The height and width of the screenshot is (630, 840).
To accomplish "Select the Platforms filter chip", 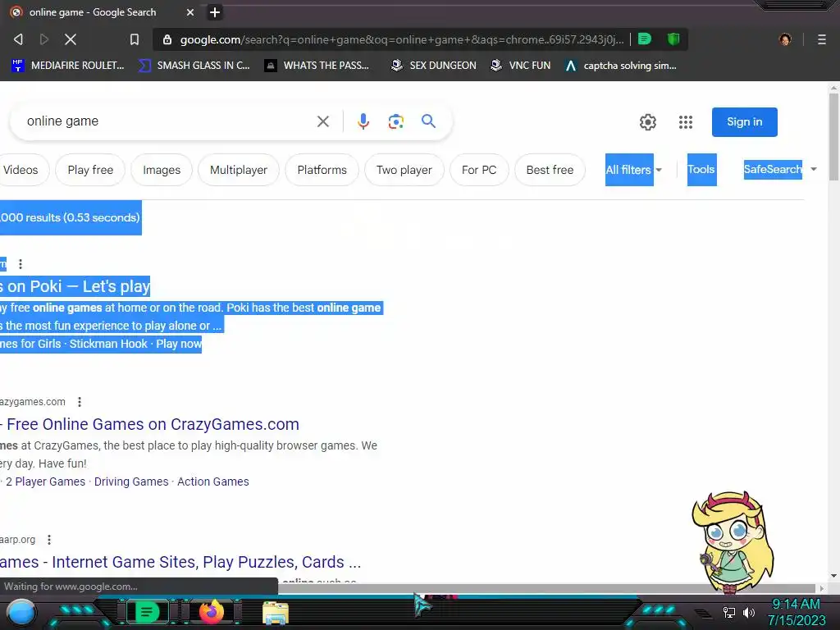I will click(322, 170).
